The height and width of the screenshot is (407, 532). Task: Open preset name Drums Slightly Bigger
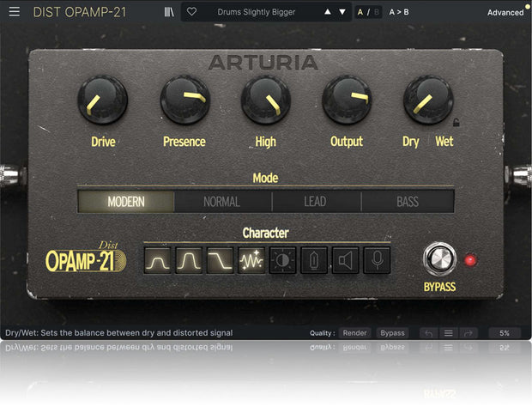pyautogui.click(x=257, y=12)
